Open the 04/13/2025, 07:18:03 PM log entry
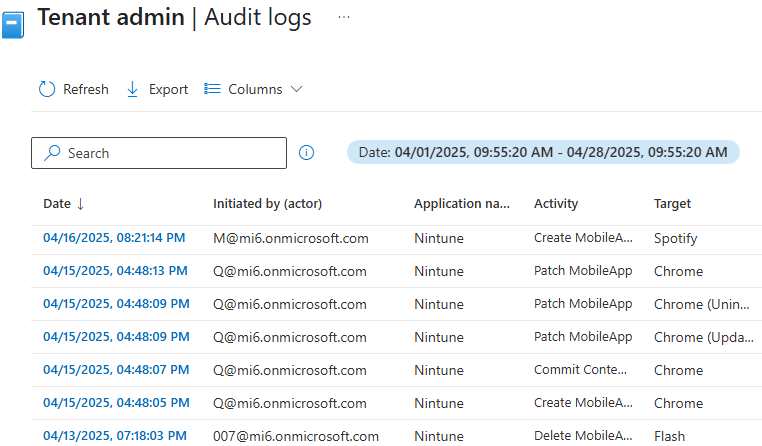Viewport: 762px width, 446px height. coord(114,436)
